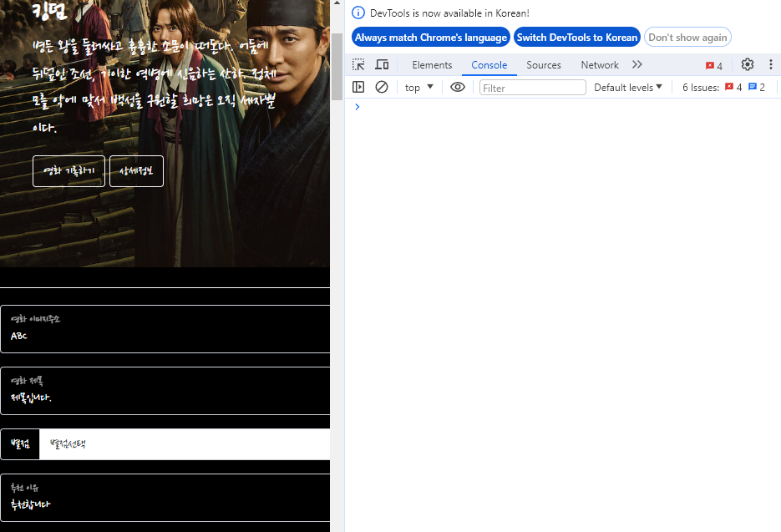Click Switch DevTools to Korean
This screenshot has height=532, width=781.
(577, 38)
